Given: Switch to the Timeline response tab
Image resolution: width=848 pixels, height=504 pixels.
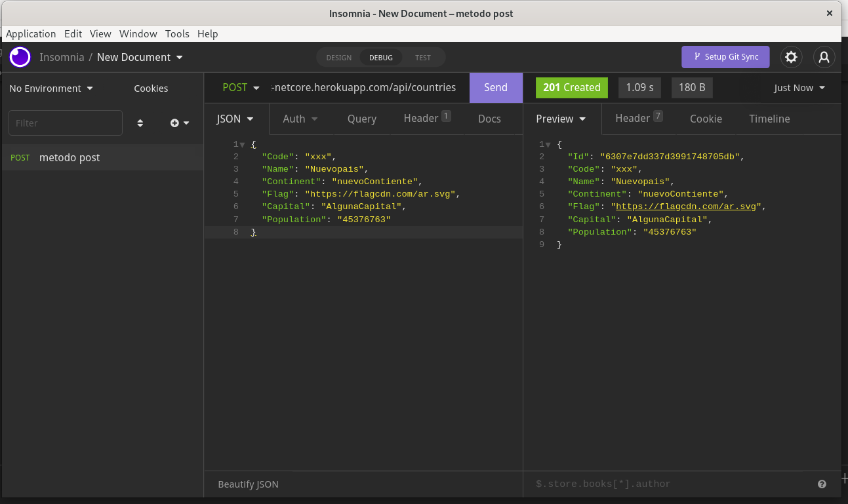Looking at the screenshot, I should [x=769, y=119].
